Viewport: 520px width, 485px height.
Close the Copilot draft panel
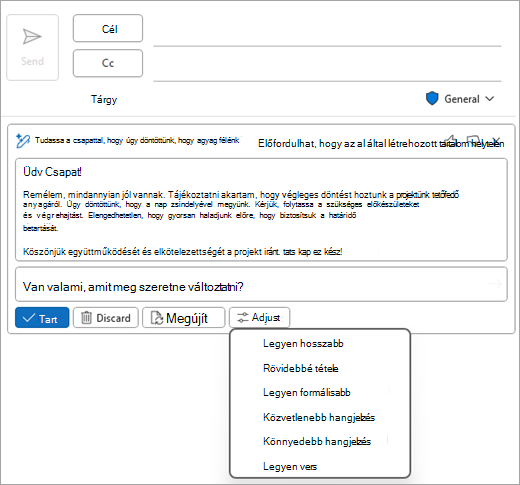[496, 140]
